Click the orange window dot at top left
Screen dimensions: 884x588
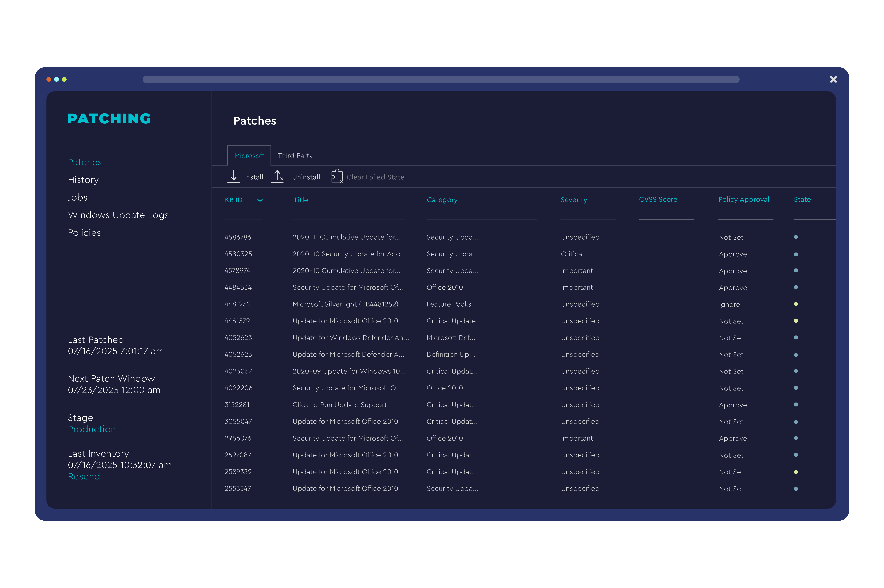tap(49, 79)
